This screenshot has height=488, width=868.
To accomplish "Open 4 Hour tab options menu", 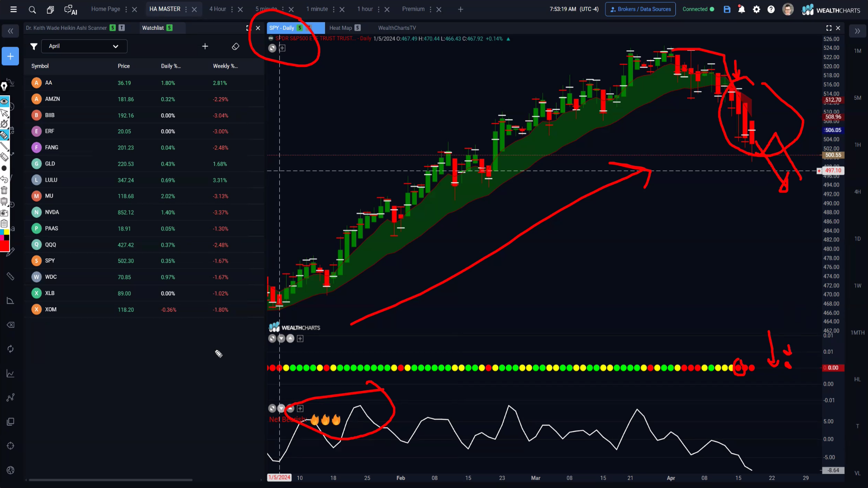I will [232, 9].
